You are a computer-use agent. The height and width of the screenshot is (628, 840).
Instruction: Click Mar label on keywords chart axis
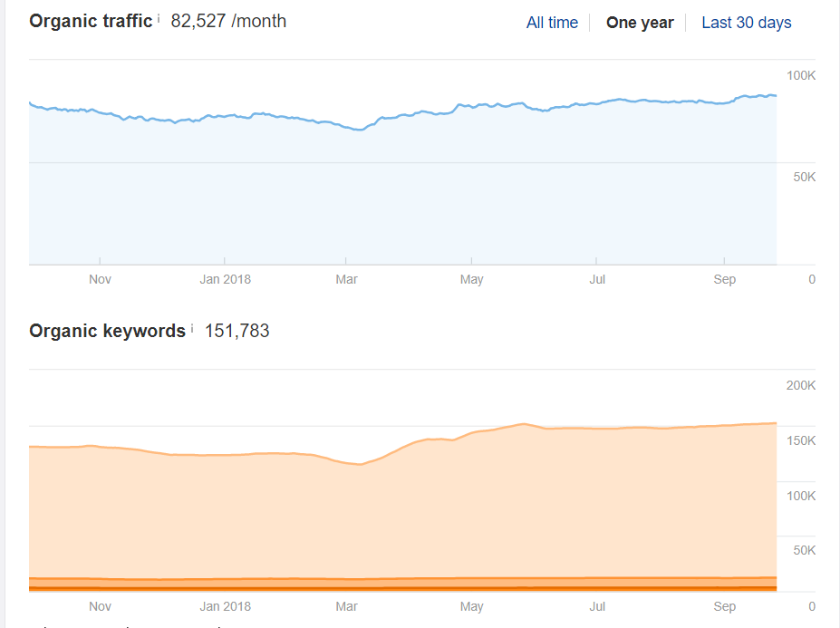[x=346, y=606]
